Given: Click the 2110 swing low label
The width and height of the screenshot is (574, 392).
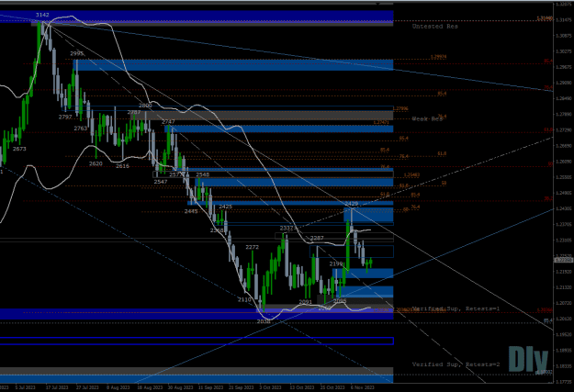Looking at the screenshot, I should 244,299.
